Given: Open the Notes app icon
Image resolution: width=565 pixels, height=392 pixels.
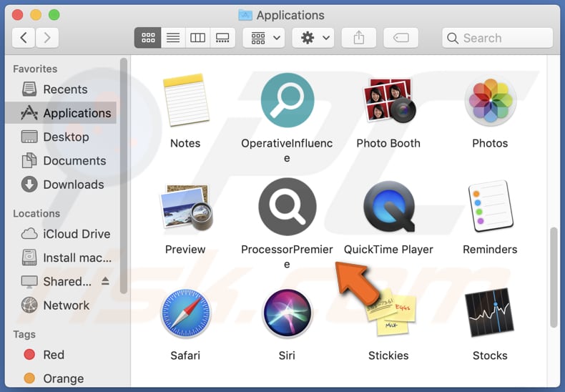Looking at the screenshot, I should pyautogui.click(x=185, y=100).
